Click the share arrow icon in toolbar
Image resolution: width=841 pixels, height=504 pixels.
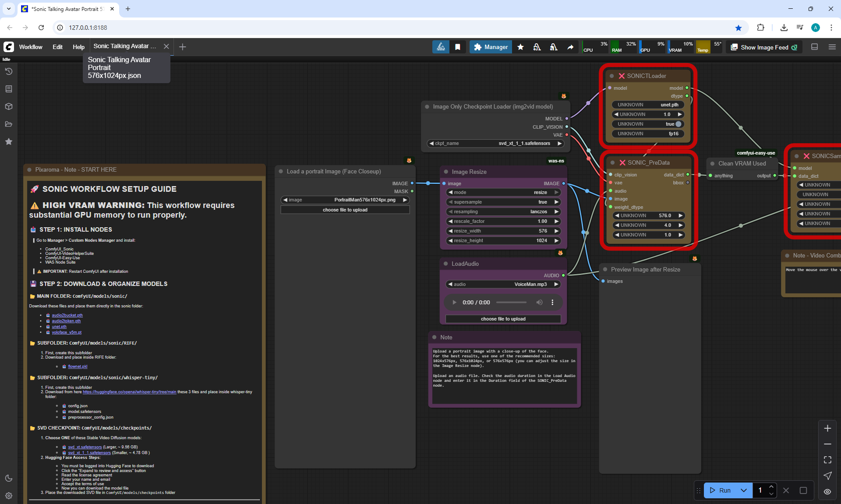pyautogui.click(x=570, y=47)
